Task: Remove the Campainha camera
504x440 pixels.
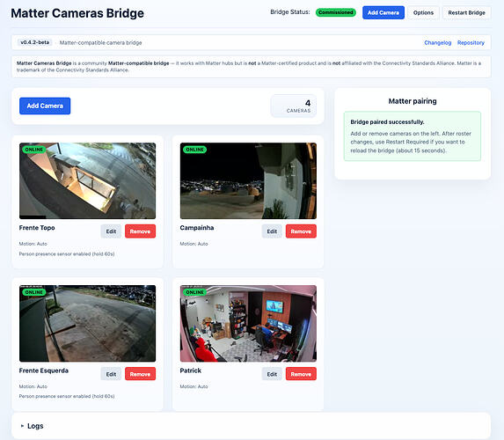Action: tap(301, 231)
